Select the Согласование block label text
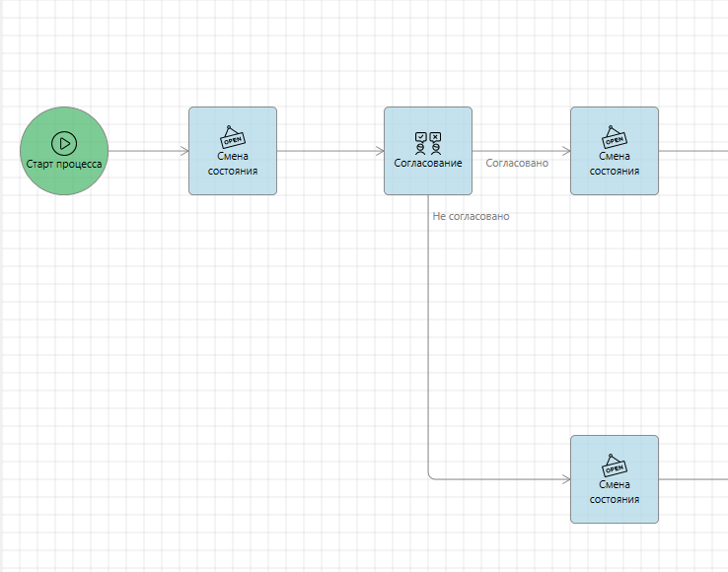 pos(428,163)
